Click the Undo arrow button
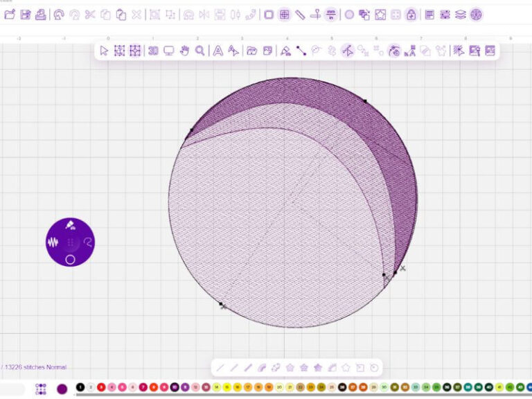The image size is (532, 399). click(58, 14)
